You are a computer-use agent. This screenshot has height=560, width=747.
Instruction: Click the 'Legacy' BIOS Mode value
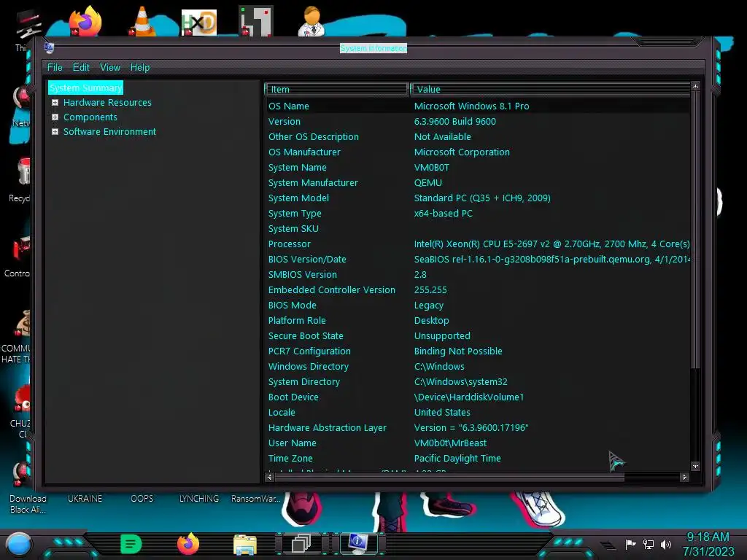[429, 306]
